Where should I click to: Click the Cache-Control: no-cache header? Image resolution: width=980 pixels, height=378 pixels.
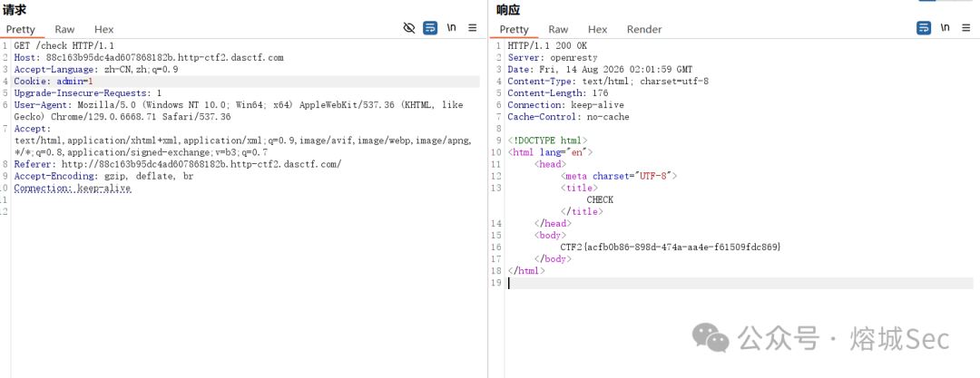(568, 117)
